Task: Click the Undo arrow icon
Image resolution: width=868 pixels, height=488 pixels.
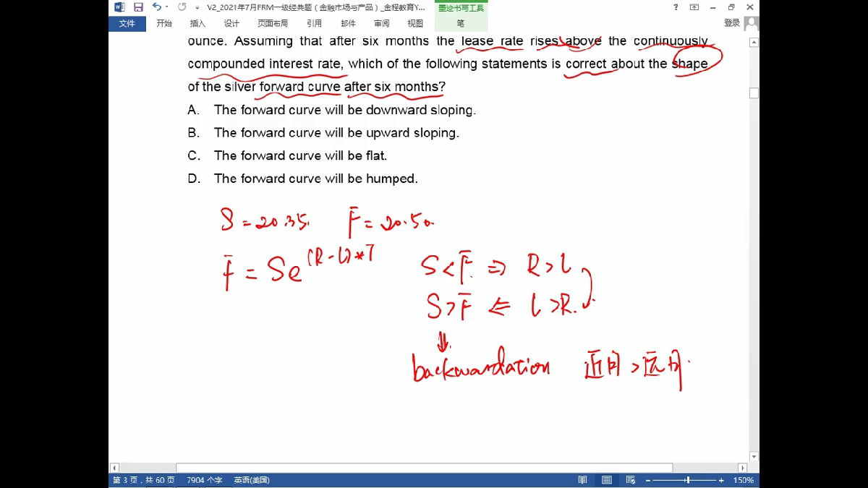Action: point(156,7)
